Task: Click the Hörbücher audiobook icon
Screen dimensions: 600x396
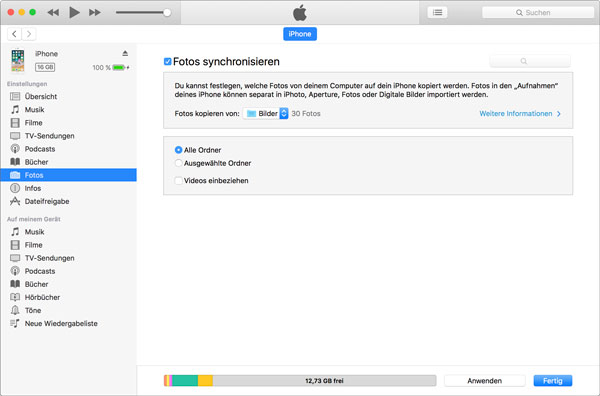Action: pos(15,297)
